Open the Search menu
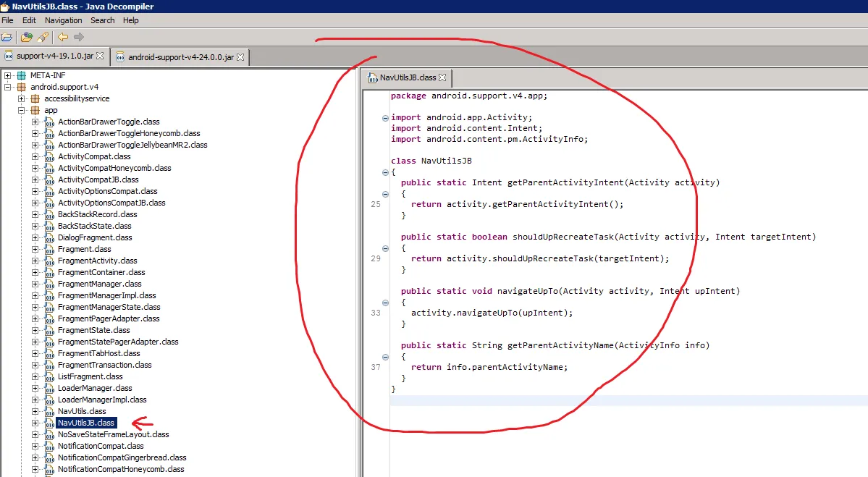Viewport: 868px width, 477px height. point(102,20)
